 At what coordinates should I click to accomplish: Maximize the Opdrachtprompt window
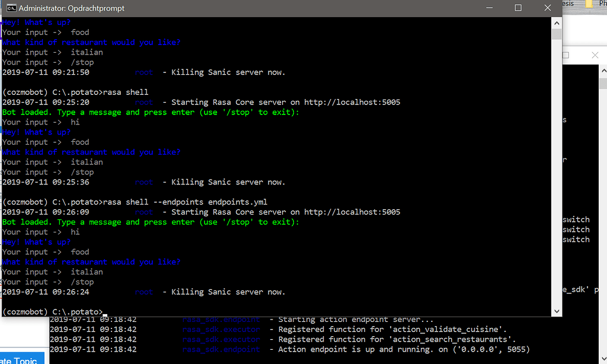[518, 8]
